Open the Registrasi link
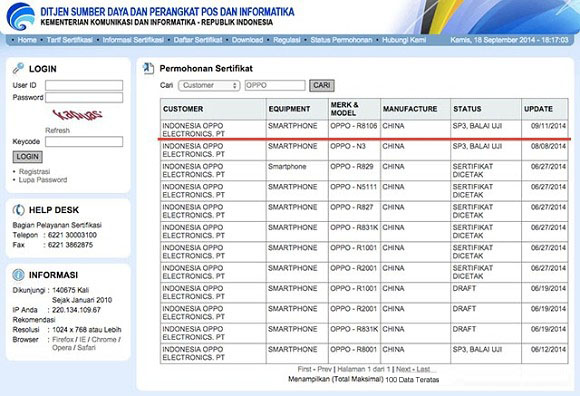This screenshot has height=396, width=580. [34, 172]
